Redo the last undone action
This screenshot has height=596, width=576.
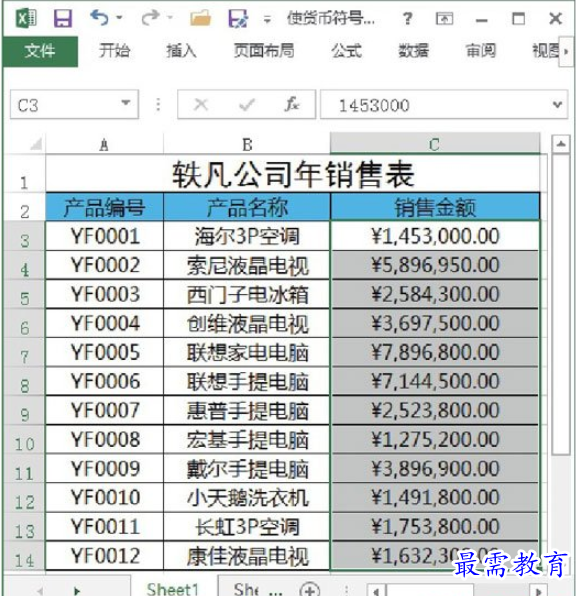150,17
